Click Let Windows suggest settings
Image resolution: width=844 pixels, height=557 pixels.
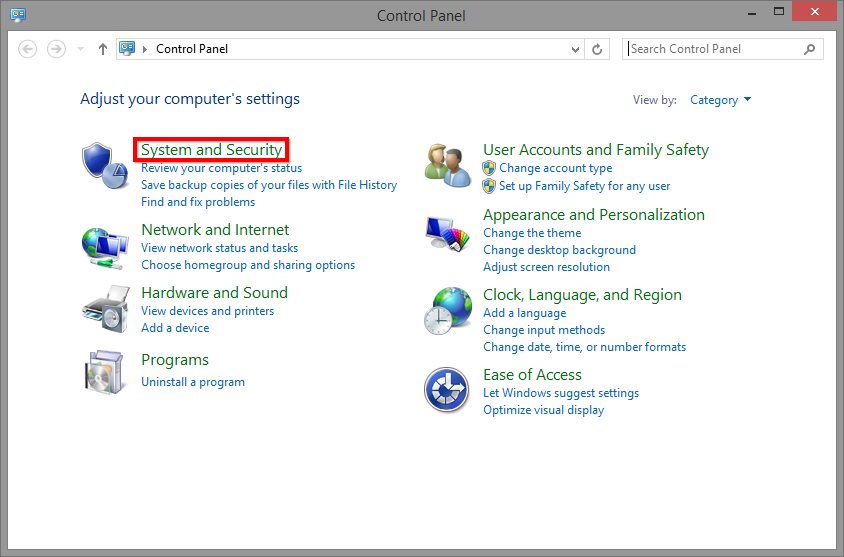[x=560, y=393]
